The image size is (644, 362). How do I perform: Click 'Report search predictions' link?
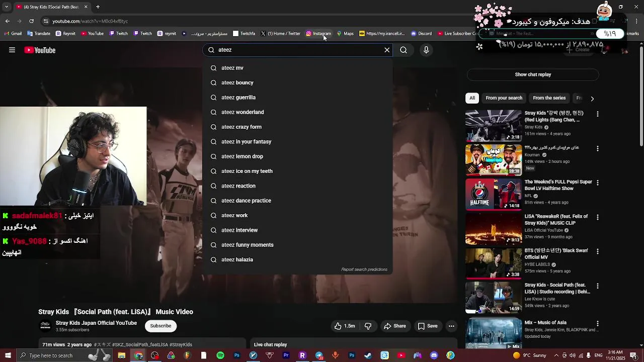point(364,269)
